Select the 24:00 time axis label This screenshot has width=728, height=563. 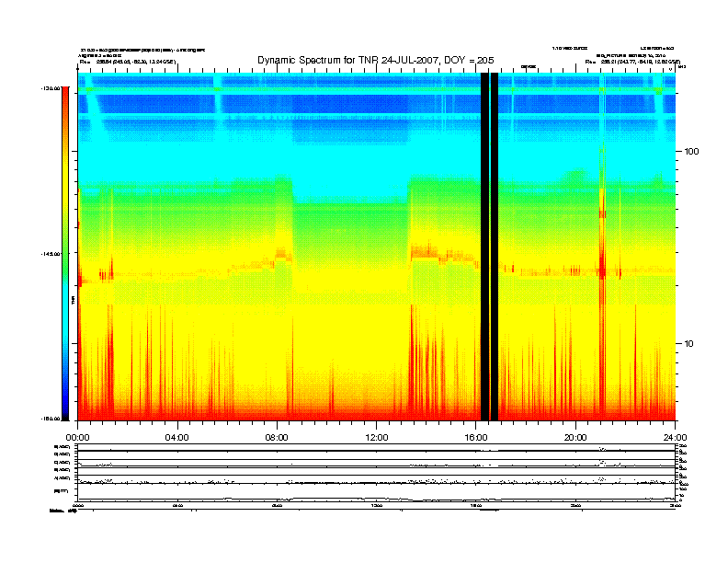(675, 438)
